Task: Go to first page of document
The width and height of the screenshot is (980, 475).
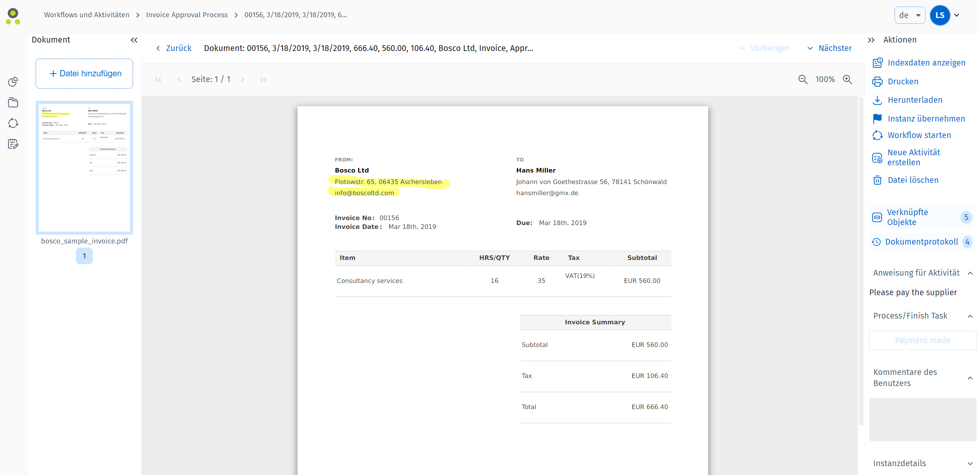Action: tap(158, 79)
